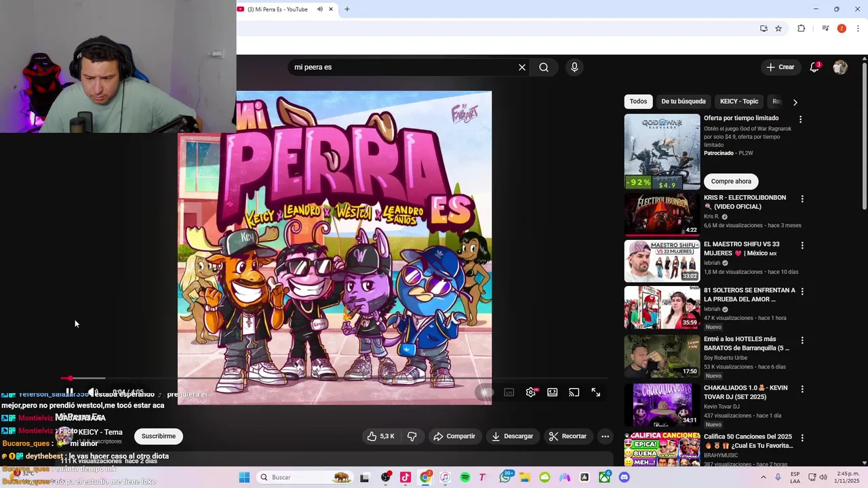
Task: Open the Windows Start menu
Action: click(x=244, y=478)
